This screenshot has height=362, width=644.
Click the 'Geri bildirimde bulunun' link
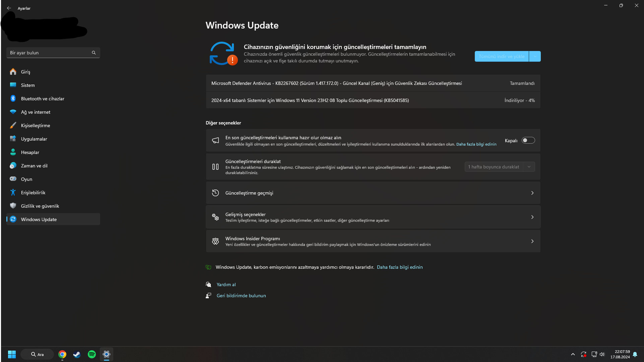(241, 296)
